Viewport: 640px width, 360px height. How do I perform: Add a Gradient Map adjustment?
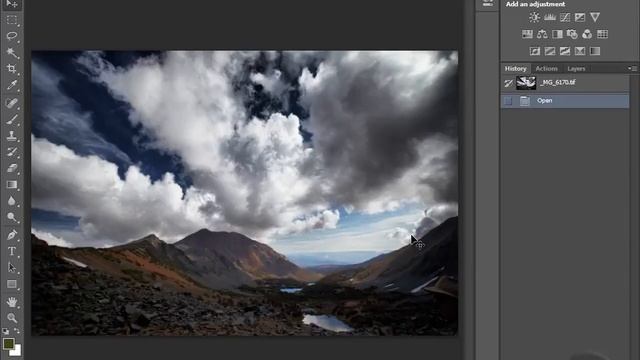[x=595, y=51]
